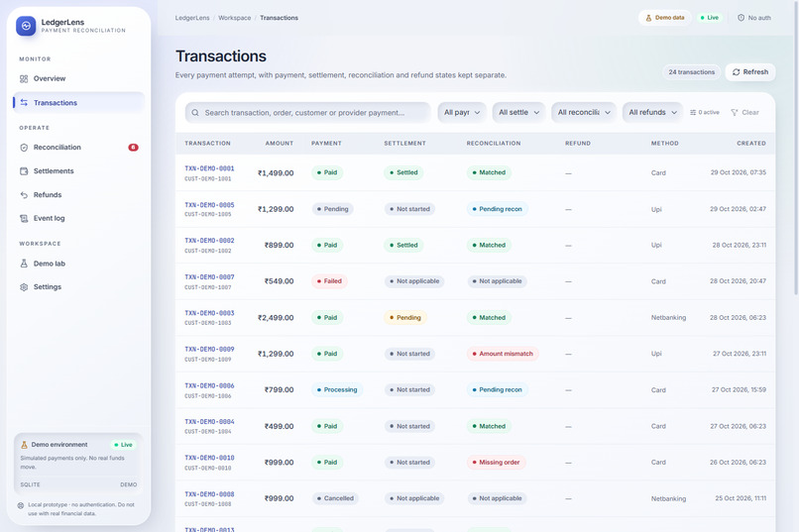Select Transactions in the sidebar
The width and height of the screenshot is (799, 532).
click(79, 103)
